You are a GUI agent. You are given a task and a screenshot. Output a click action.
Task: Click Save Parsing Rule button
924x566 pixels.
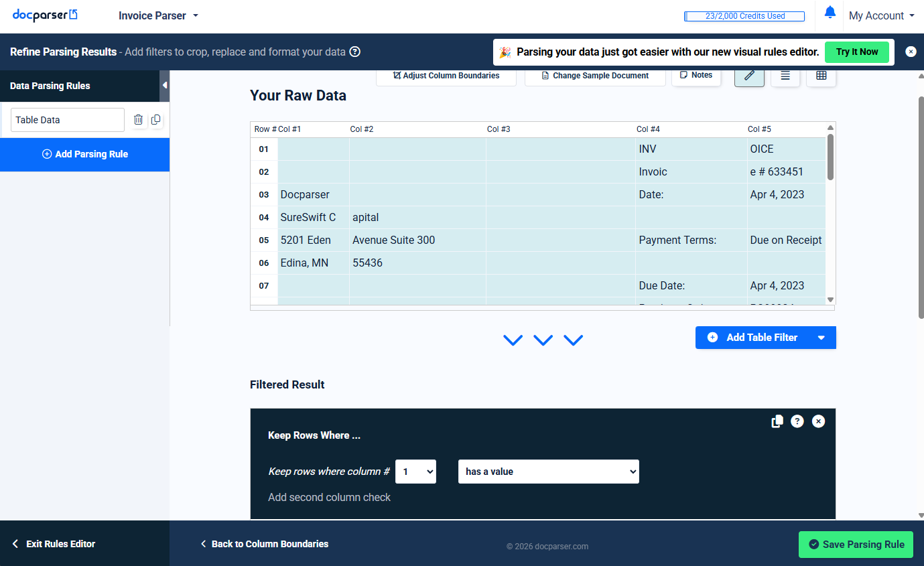[x=856, y=545]
